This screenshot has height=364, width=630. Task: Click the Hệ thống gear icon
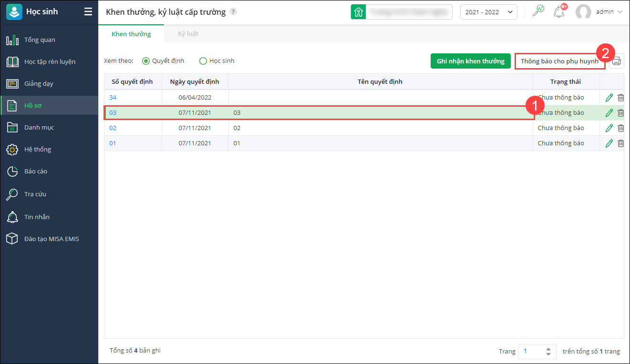(12, 150)
